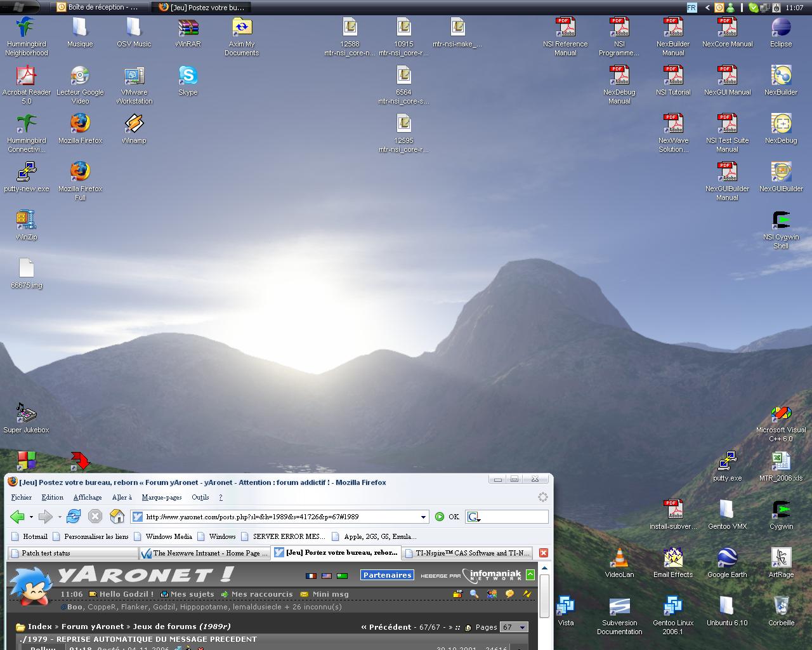Collapse the header with the green arrow toggle
The height and width of the screenshot is (650, 812).
coord(530,575)
